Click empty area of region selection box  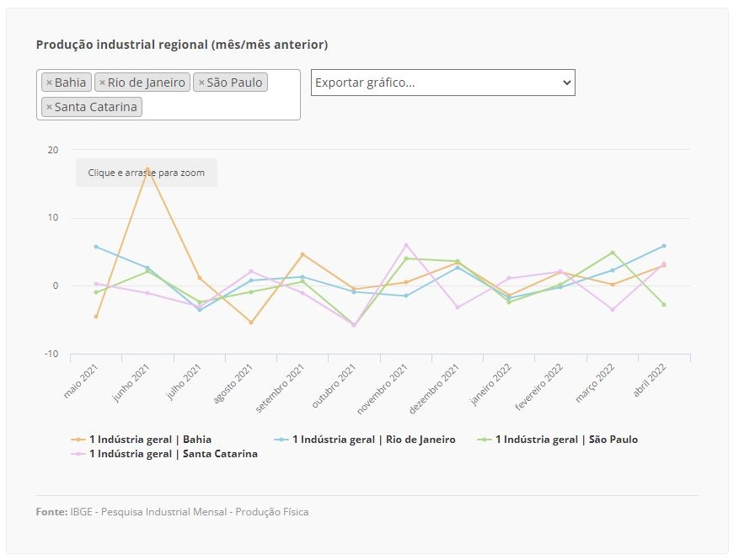[222, 108]
